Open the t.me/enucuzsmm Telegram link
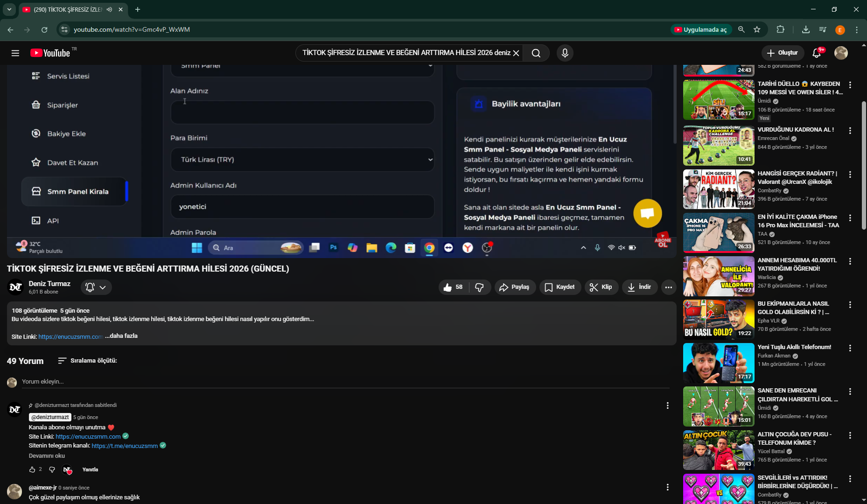The image size is (867, 504). (x=125, y=446)
